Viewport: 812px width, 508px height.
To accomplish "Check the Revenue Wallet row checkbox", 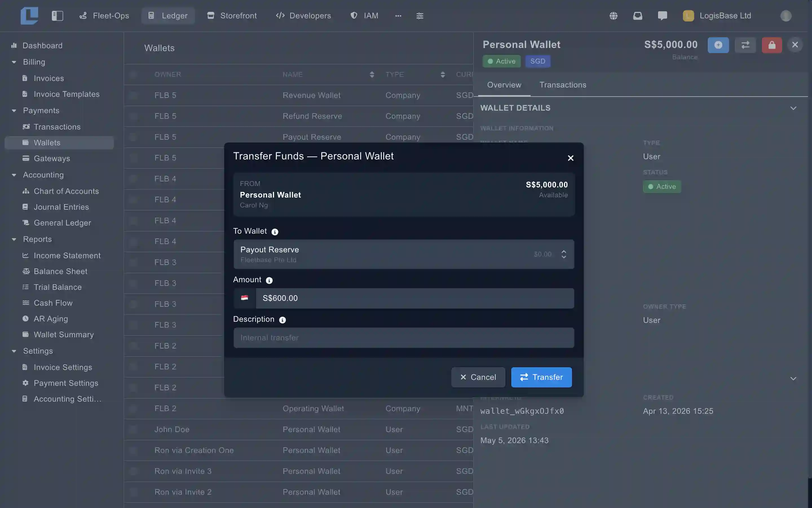I will (x=133, y=95).
